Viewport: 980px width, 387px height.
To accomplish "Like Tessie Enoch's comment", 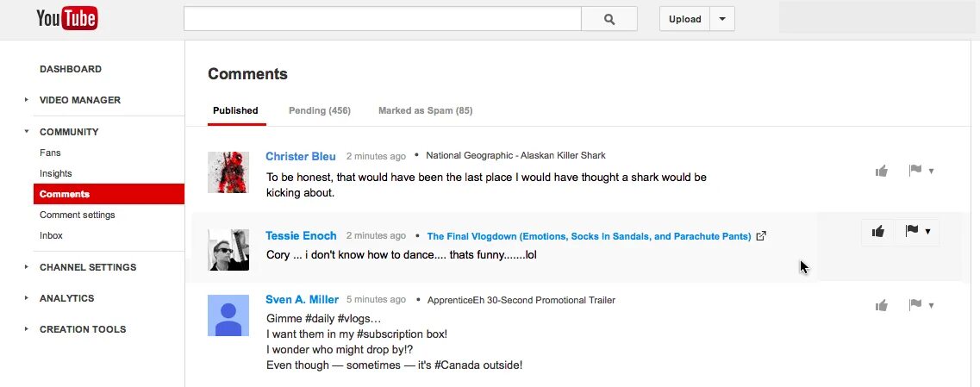I will (877, 231).
